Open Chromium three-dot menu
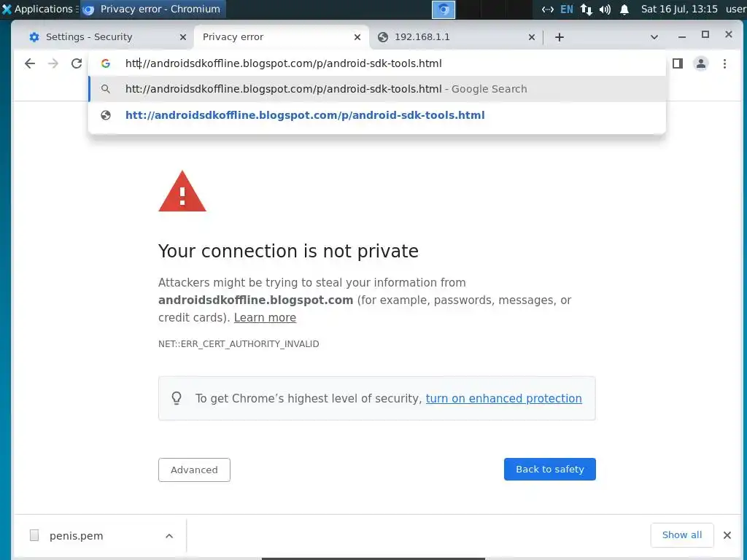 [724, 63]
